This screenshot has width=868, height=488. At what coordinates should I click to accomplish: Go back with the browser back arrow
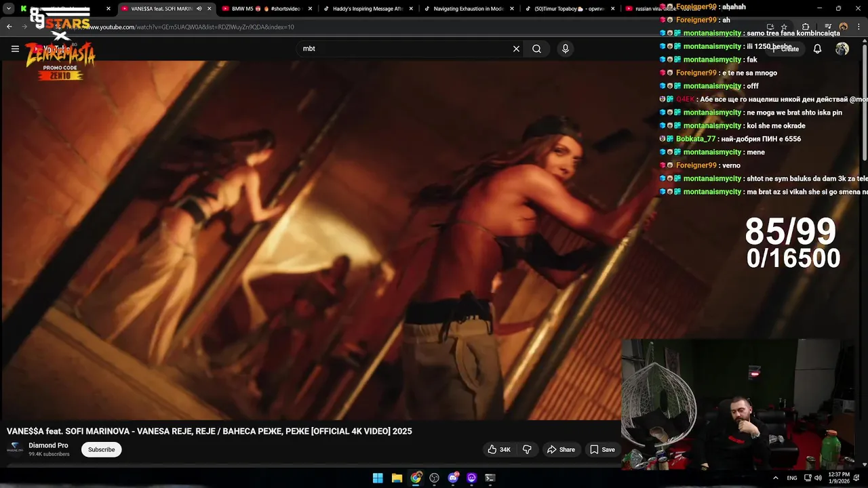[9, 27]
